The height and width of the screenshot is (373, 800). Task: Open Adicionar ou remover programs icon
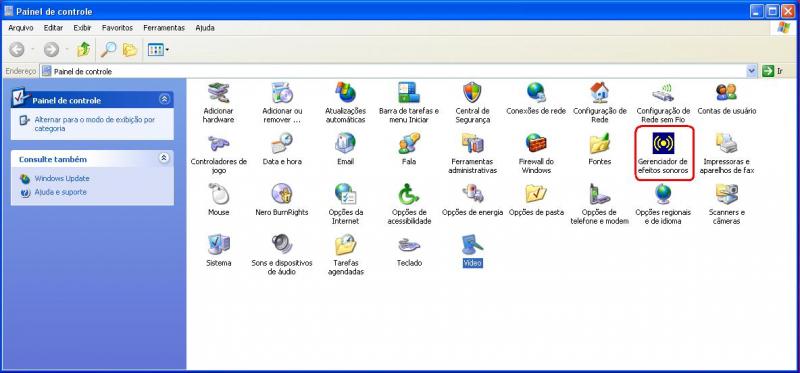pos(282,102)
